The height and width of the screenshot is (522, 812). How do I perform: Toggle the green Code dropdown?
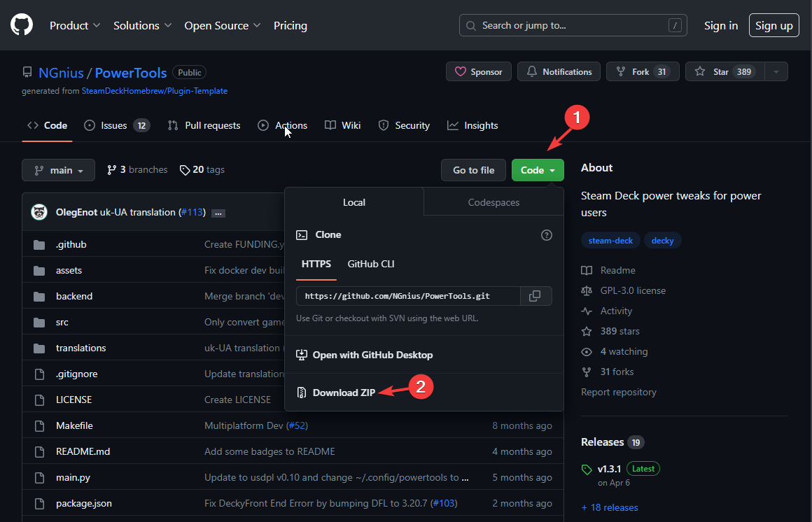pyautogui.click(x=538, y=170)
